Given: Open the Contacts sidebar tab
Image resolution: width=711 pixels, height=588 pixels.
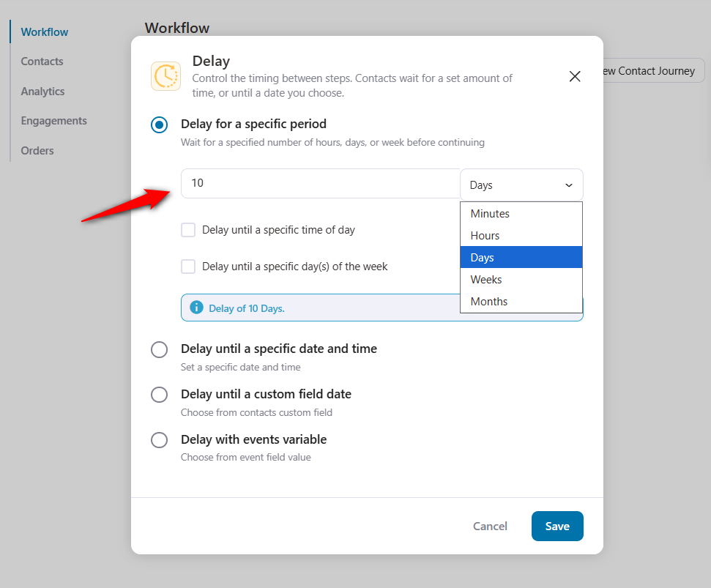Looking at the screenshot, I should pyautogui.click(x=42, y=62).
